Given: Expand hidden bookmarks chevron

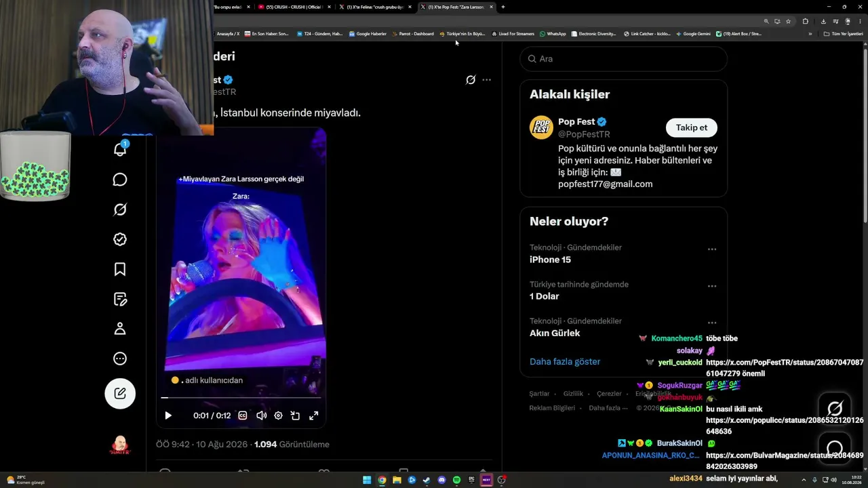Looking at the screenshot, I should (810, 34).
